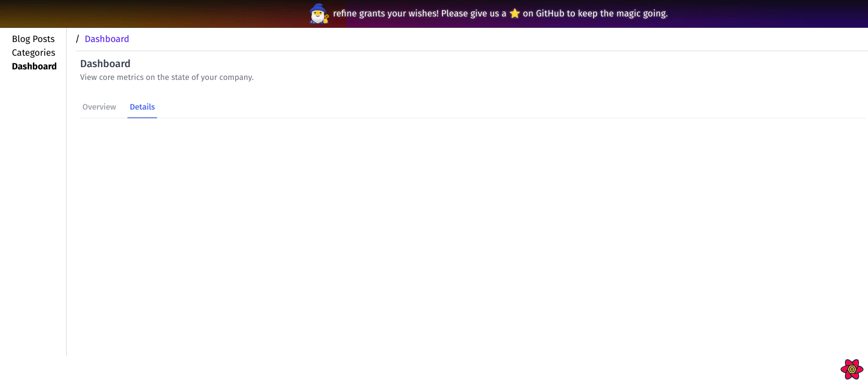The height and width of the screenshot is (384, 868).
Task: Select the bold Dashboard sidebar item
Action: point(34,66)
